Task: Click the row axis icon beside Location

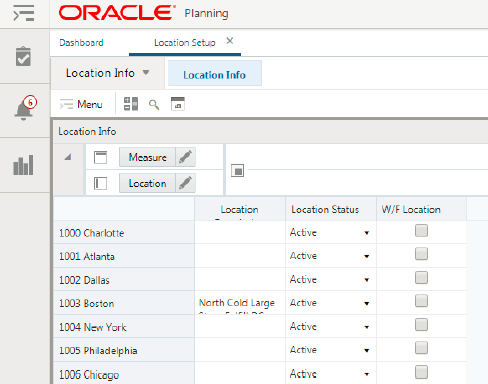Action: pyautogui.click(x=100, y=183)
